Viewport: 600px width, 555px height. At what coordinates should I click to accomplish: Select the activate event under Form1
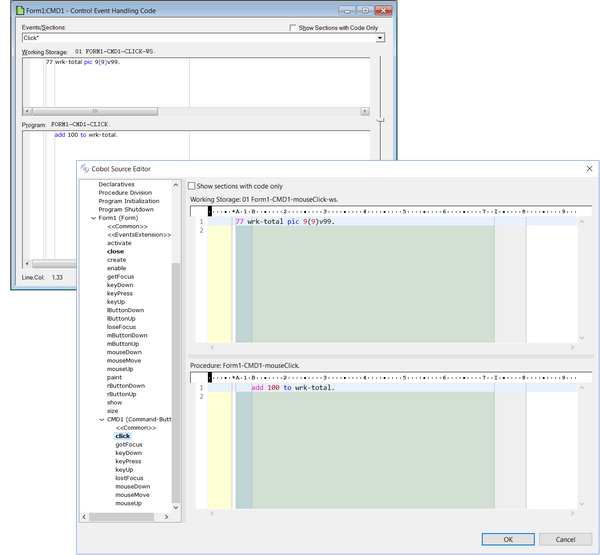coord(119,243)
